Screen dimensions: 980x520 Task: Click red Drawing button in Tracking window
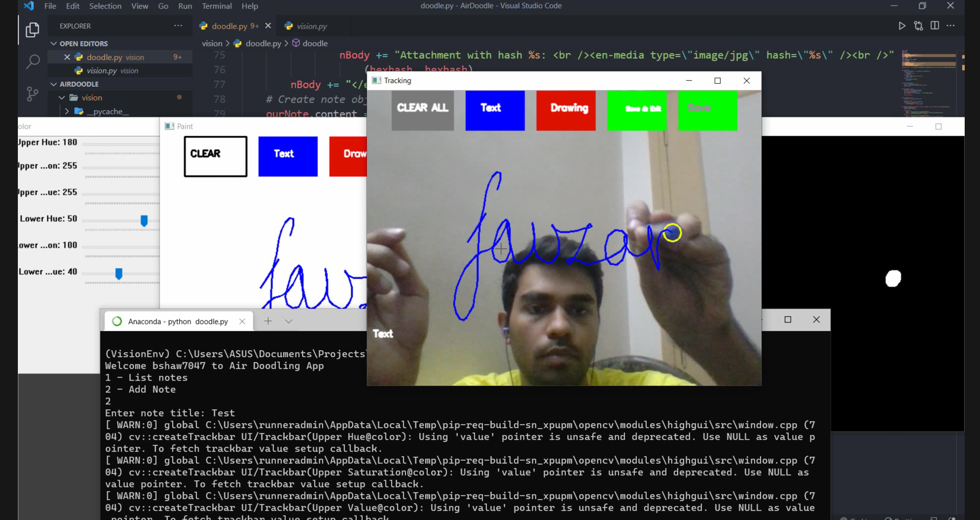[566, 110]
